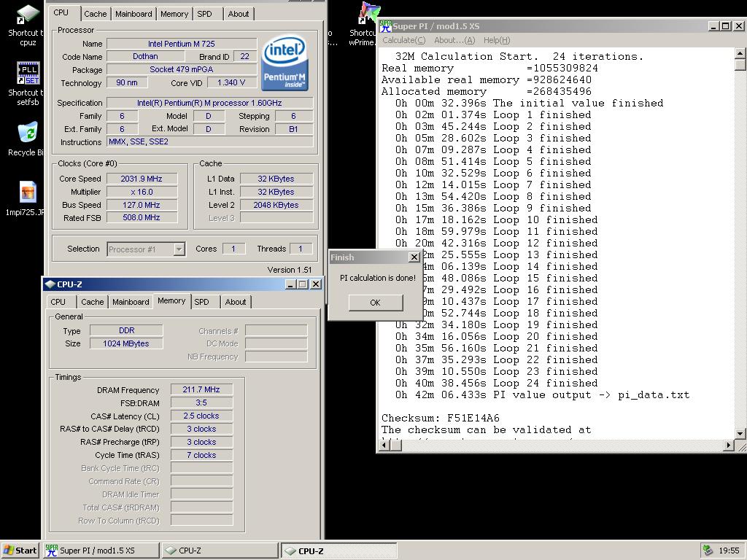The height and width of the screenshot is (560, 747).
Task: Open the wPrime desktop shortcut icon
Action: [368, 13]
